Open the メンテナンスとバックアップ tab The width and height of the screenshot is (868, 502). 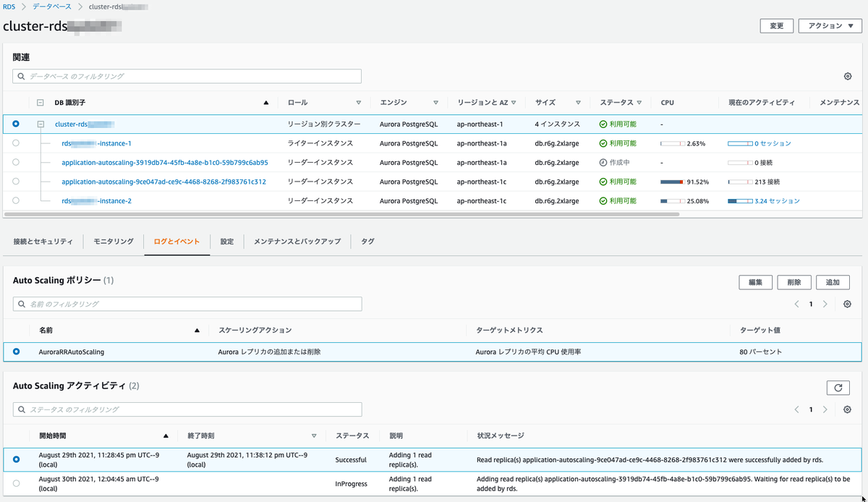297,242
